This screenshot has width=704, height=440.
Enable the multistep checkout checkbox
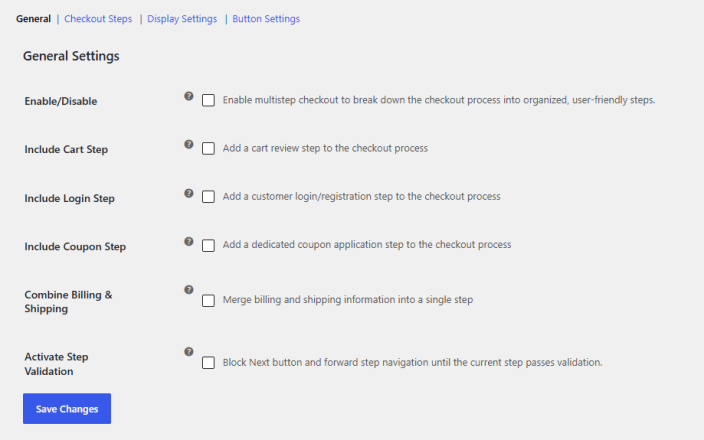(208, 100)
